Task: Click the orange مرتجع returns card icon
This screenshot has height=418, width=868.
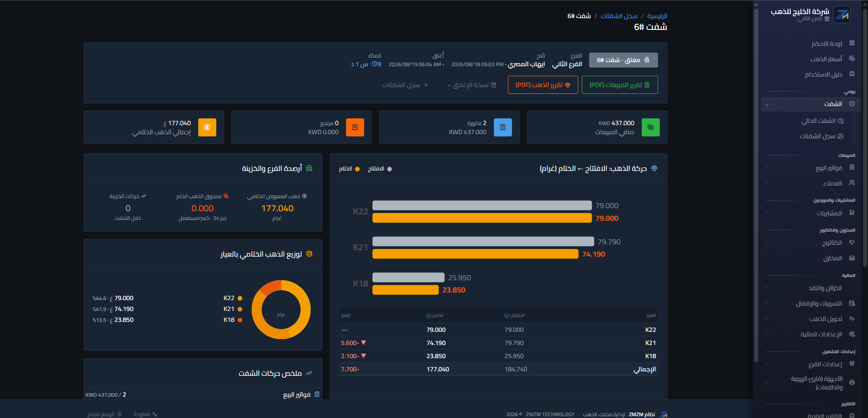Action: 355,127
